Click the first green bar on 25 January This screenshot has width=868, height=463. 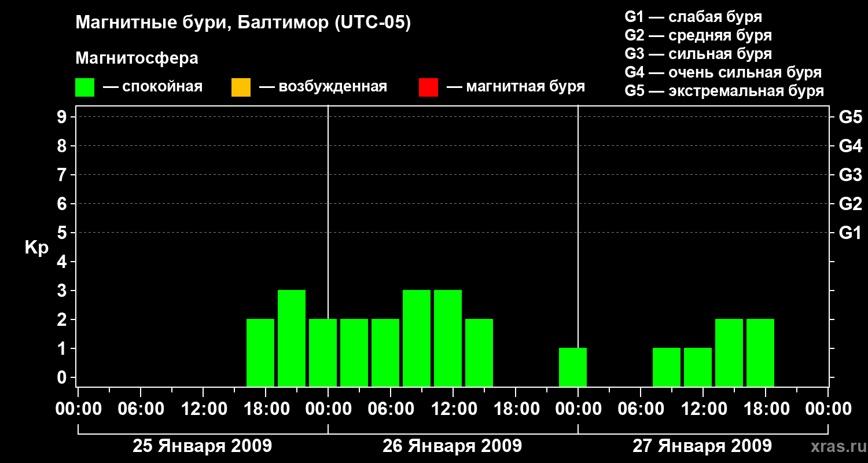[x=260, y=353]
